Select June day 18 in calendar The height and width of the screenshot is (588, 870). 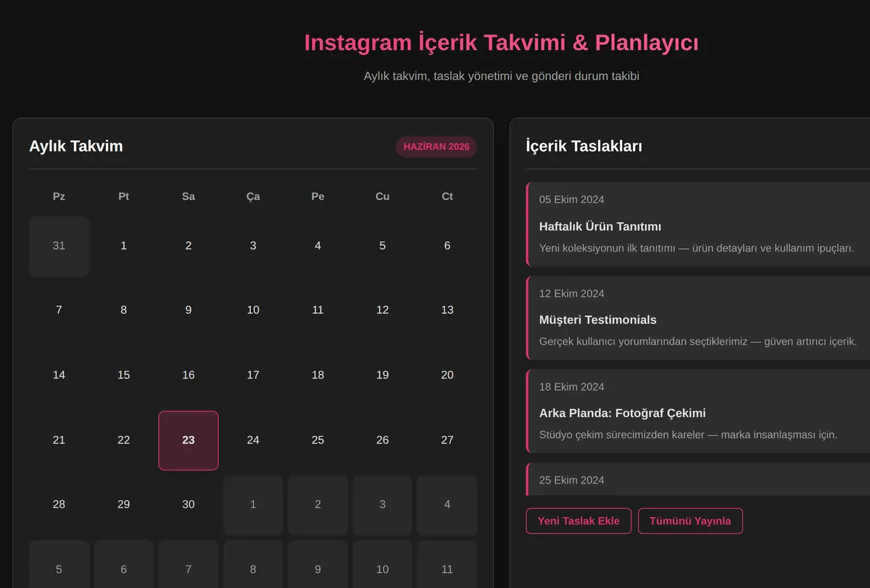click(x=318, y=375)
